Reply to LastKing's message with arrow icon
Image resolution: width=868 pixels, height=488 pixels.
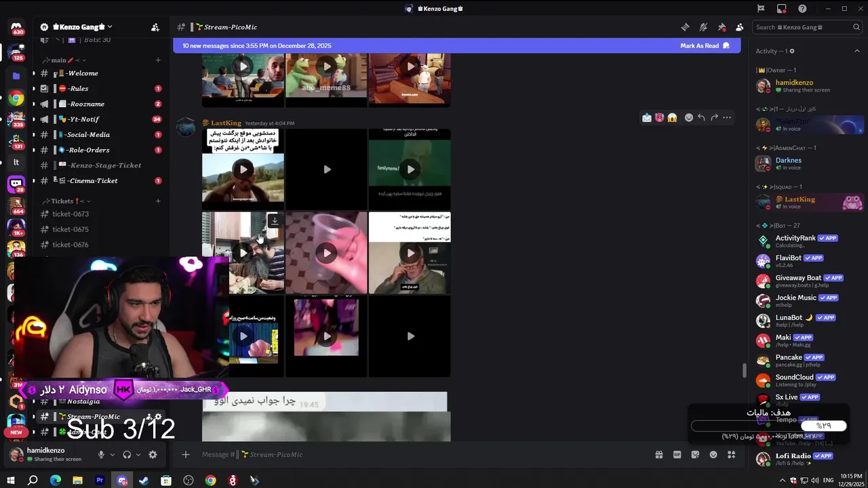coord(701,117)
